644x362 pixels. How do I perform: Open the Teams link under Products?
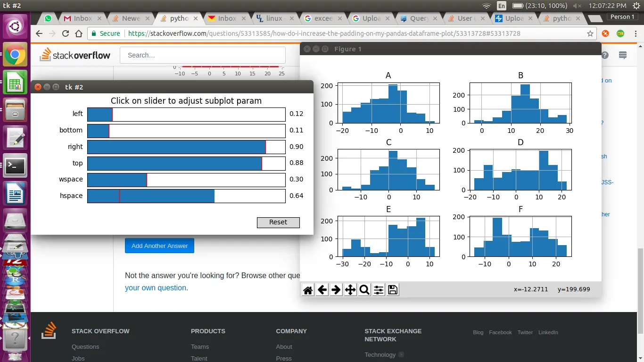pyautogui.click(x=200, y=346)
